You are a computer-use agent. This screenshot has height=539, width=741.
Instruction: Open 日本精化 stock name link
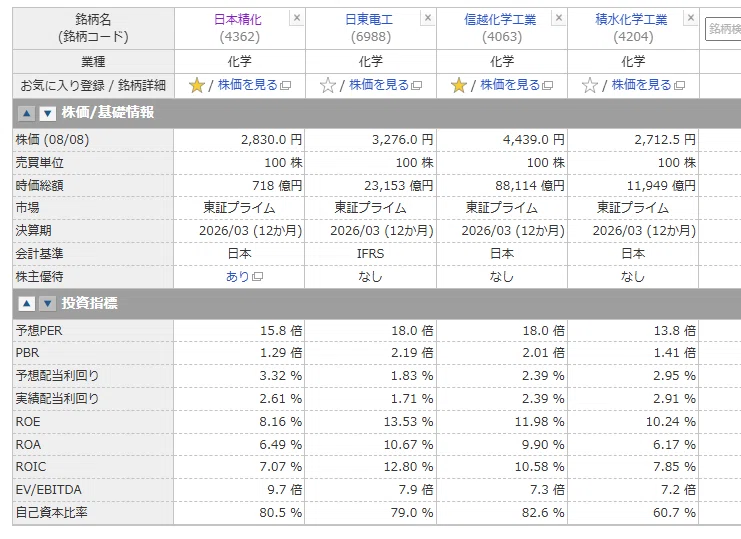tap(238, 19)
